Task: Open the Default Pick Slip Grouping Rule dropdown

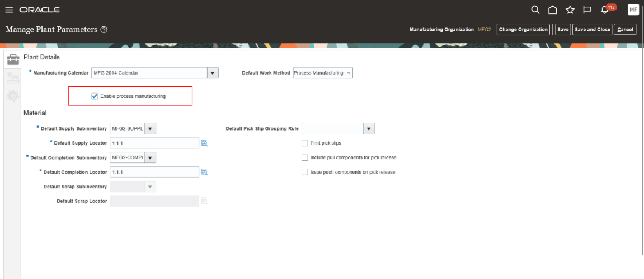Action: click(369, 129)
